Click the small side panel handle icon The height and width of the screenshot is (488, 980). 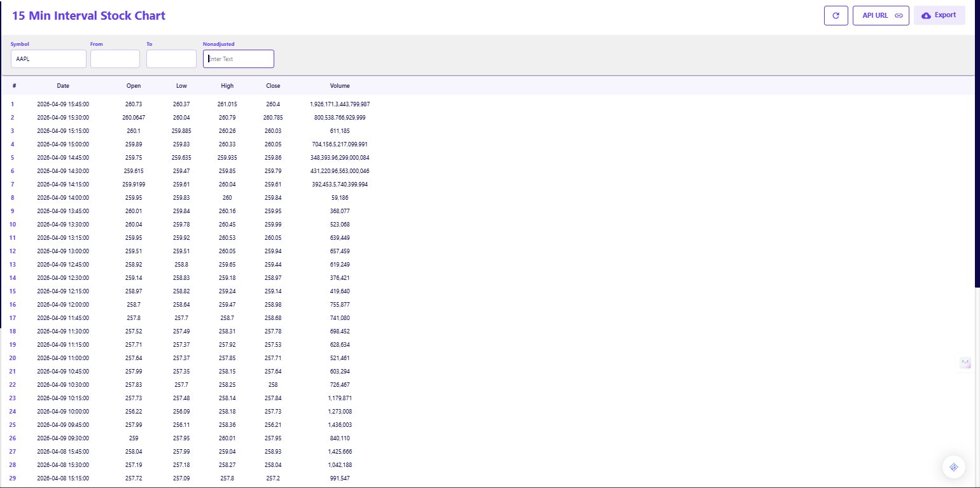point(965,363)
